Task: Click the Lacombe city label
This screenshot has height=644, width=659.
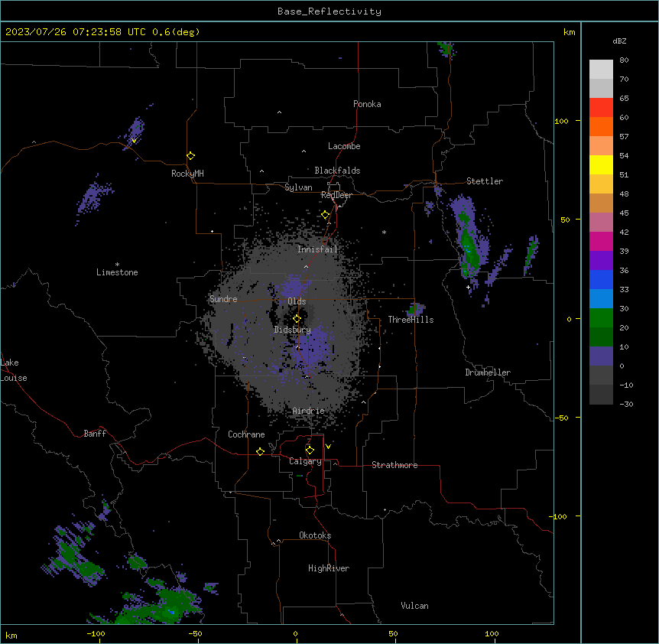Action: click(344, 146)
